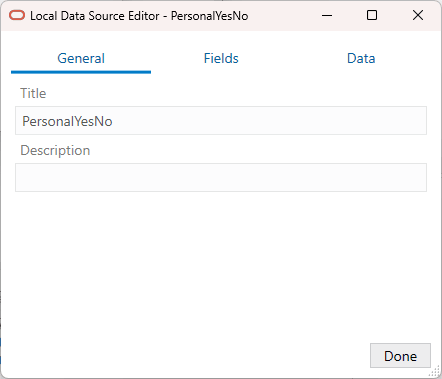Open the Fields tab
This screenshot has height=379, width=442.
pyautogui.click(x=221, y=59)
